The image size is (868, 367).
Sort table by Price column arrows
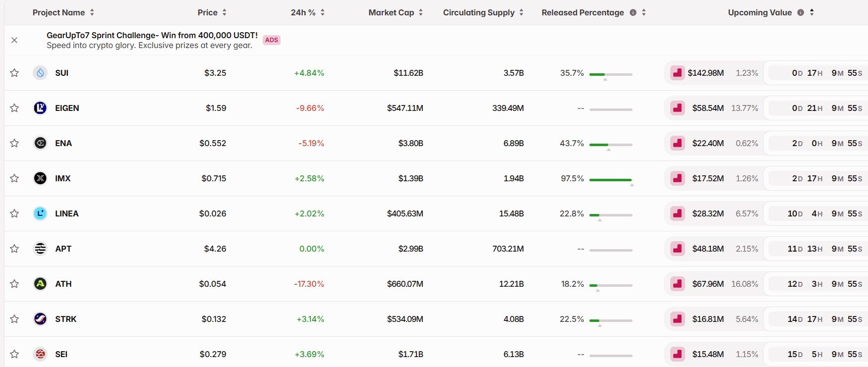tap(225, 12)
